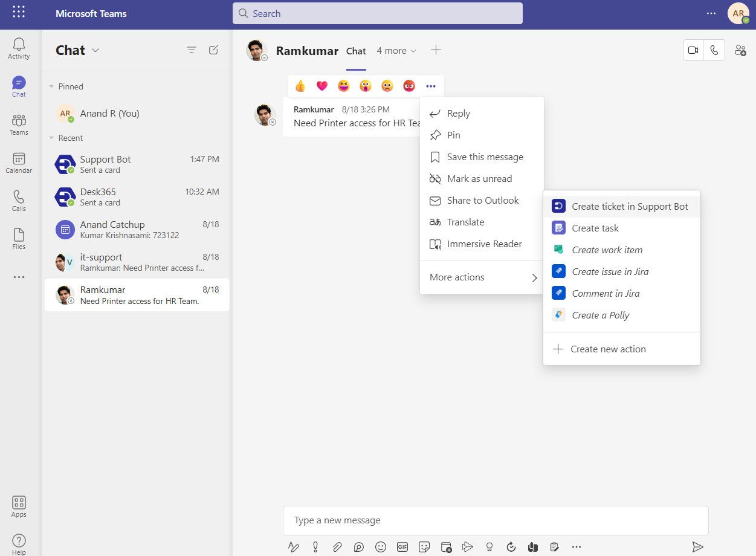Insert a GIF into the message
Screen dimensions: 756x556
[402, 546]
